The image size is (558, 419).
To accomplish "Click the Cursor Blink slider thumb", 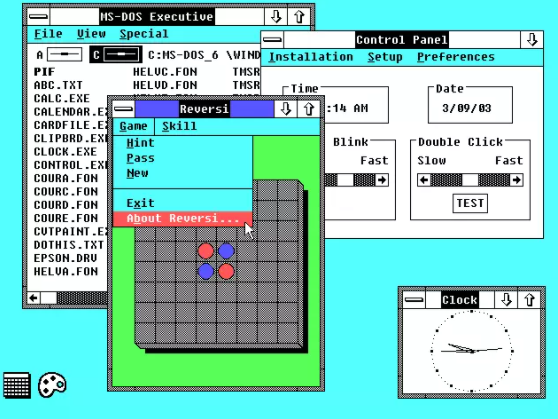I will [345, 180].
